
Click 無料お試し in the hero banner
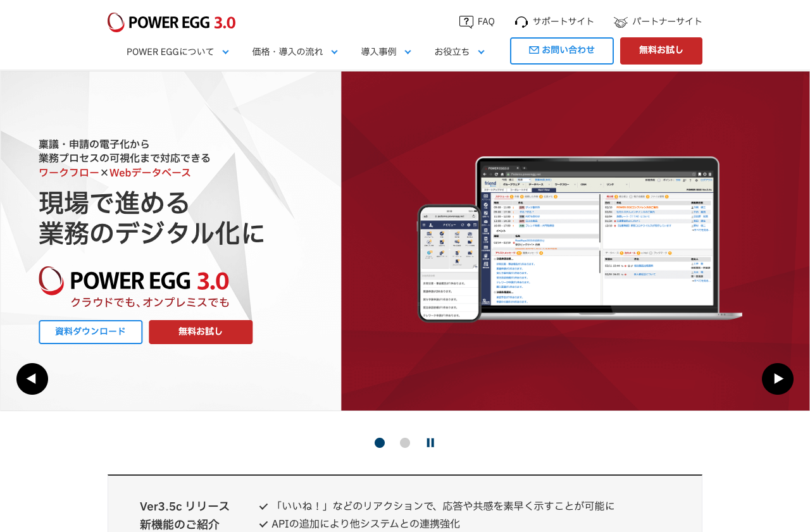(x=201, y=331)
